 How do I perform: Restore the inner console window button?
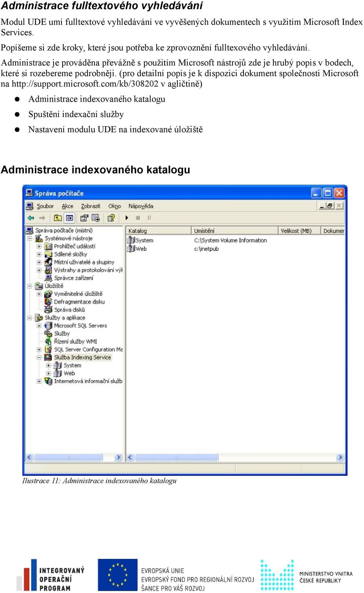pos(330,206)
